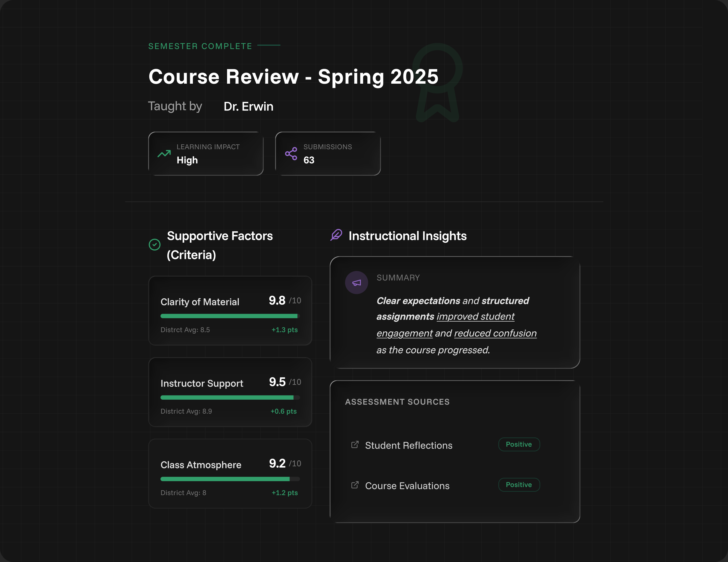The height and width of the screenshot is (562, 728).
Task: Click the Course Evaluations source label
Action: click(407, 486)
